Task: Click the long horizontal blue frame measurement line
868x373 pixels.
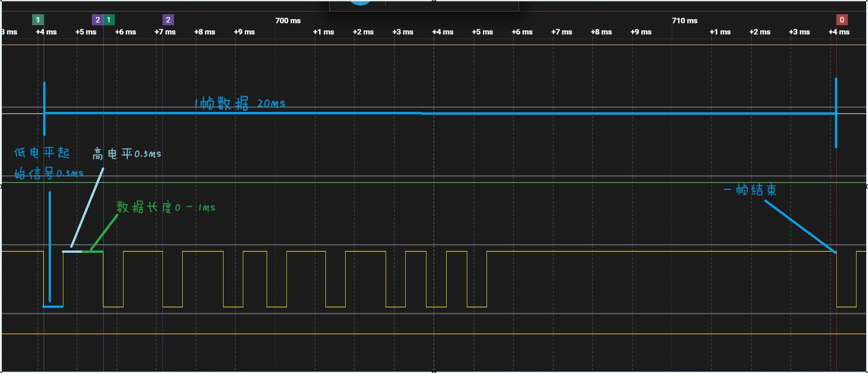Action: [440, 113]
